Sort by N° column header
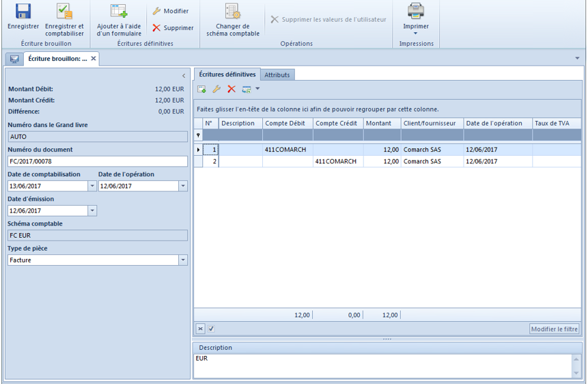Viewport: 588px width, 384px height. (x=210, y=123)
